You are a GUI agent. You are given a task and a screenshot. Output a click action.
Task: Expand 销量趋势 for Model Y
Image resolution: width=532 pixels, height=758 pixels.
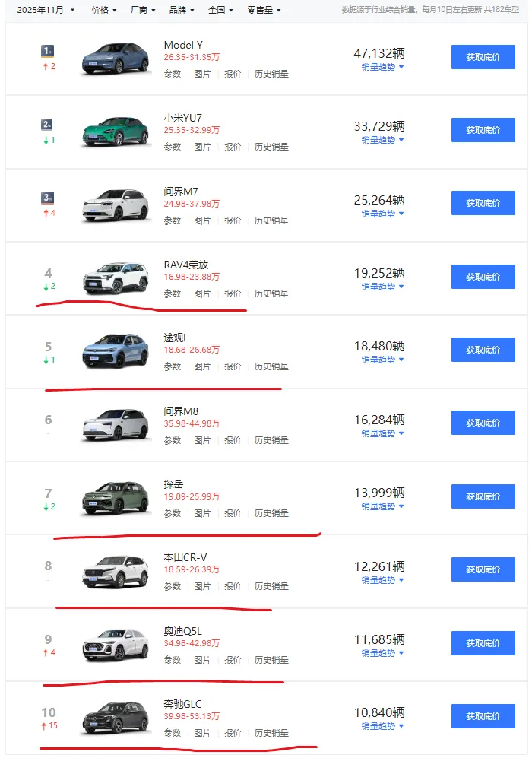coord(382,67)
